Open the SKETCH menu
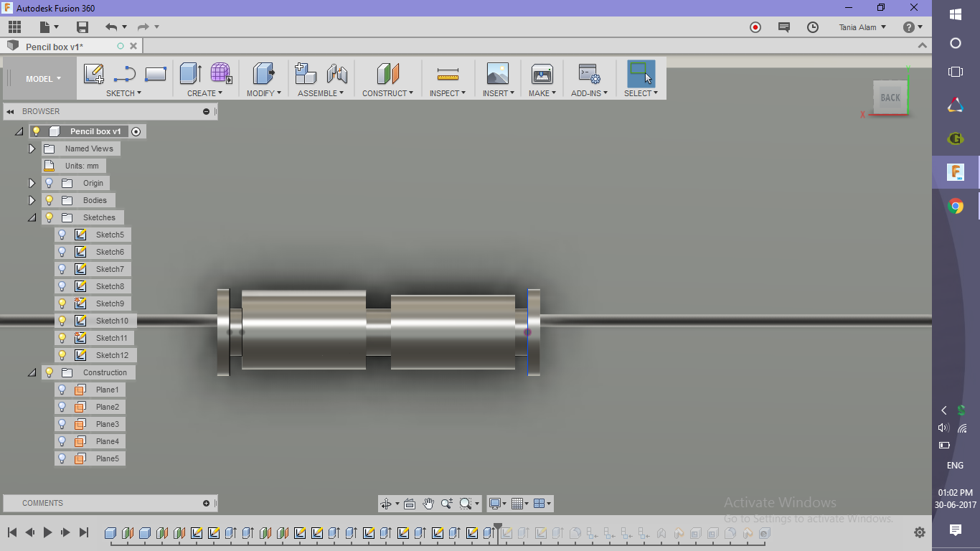This screenshot has width=980, height=551. pyautogui.click(x=123, y=93)
